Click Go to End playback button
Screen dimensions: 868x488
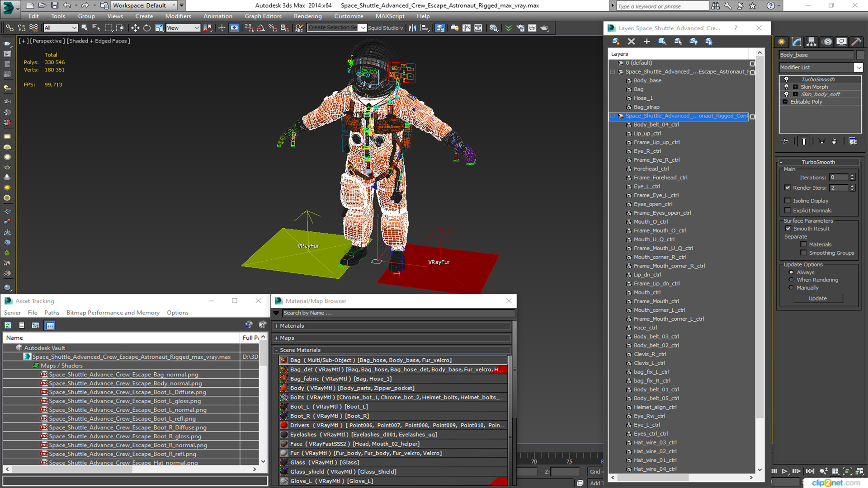coord(810,471)
